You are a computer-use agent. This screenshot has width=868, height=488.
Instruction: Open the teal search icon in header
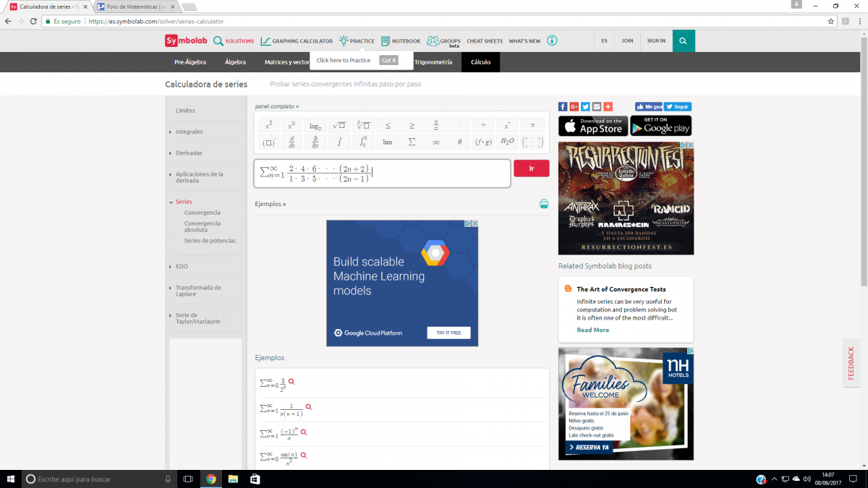click(683, 41)
